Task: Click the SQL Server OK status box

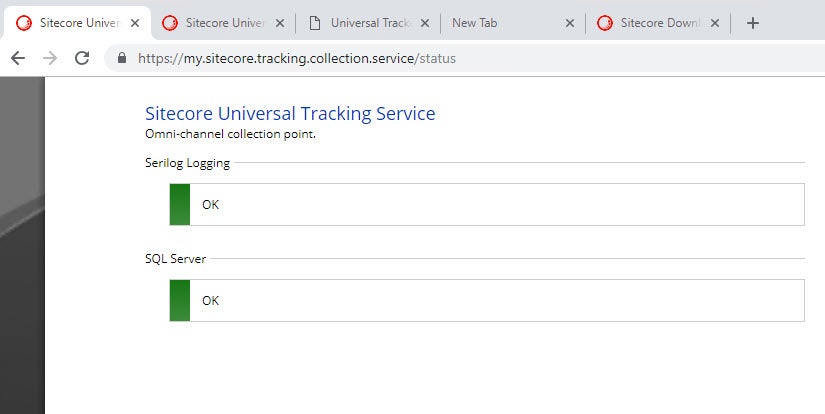Action: point(500,300)
